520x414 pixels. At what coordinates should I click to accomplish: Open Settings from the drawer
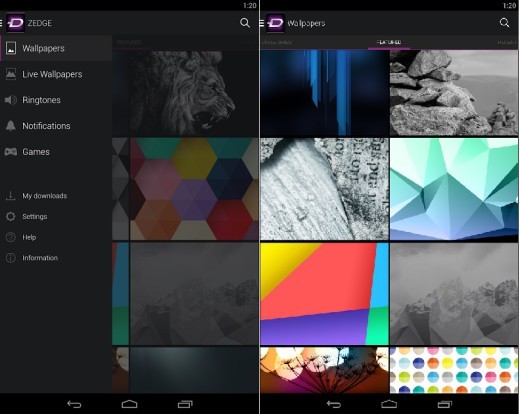tap(56, 216)
